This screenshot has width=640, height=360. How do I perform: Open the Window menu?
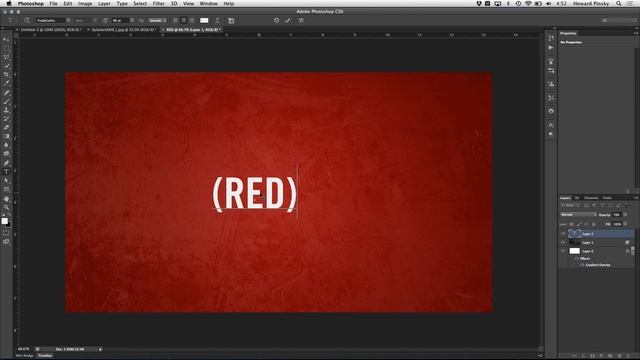point(209,4)
